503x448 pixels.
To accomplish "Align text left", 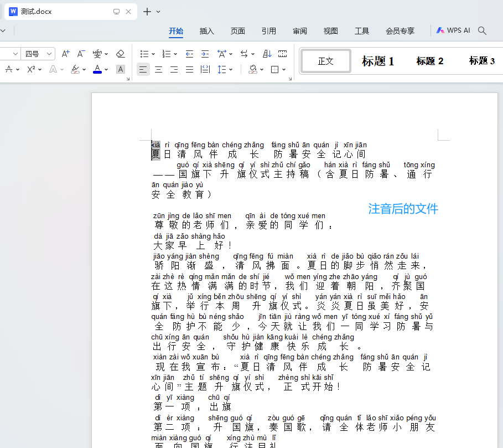I will coord(143,69).
